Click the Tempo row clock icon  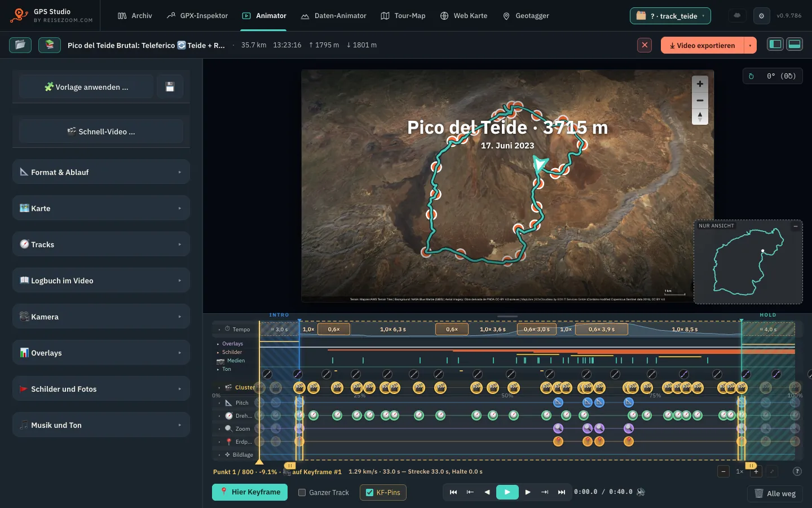point(227,329)
